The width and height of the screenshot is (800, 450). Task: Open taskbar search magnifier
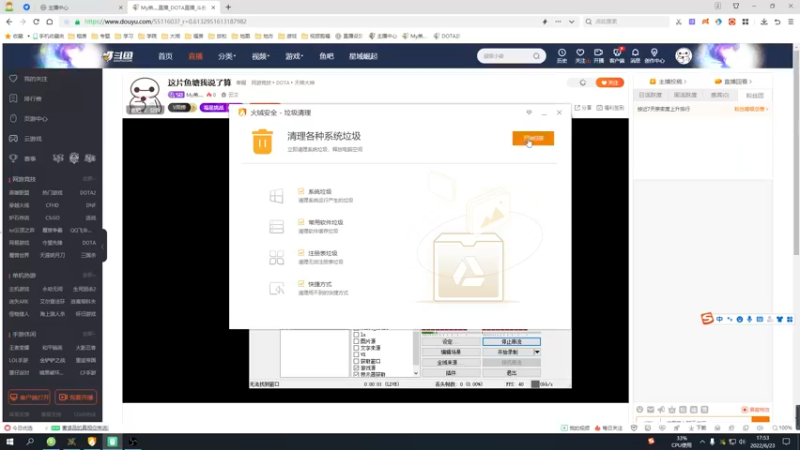[30, 442]
